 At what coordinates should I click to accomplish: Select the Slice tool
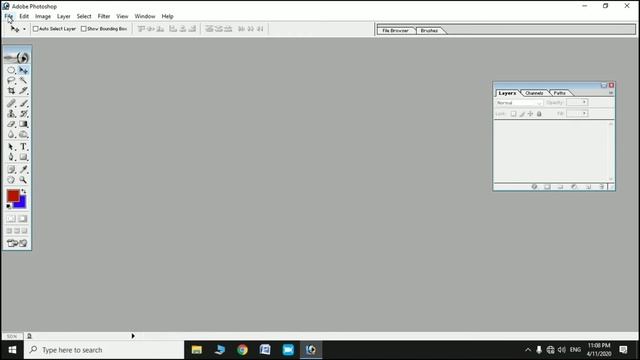point(23,91)
